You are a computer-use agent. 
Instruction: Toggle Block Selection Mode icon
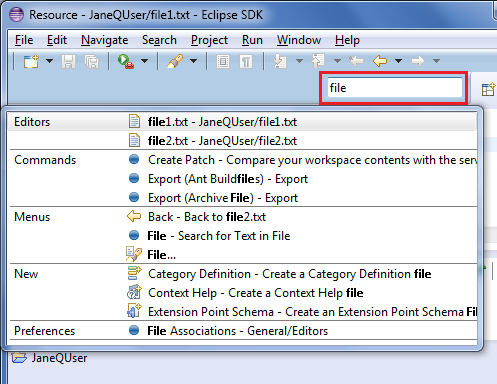pos(223,62)
